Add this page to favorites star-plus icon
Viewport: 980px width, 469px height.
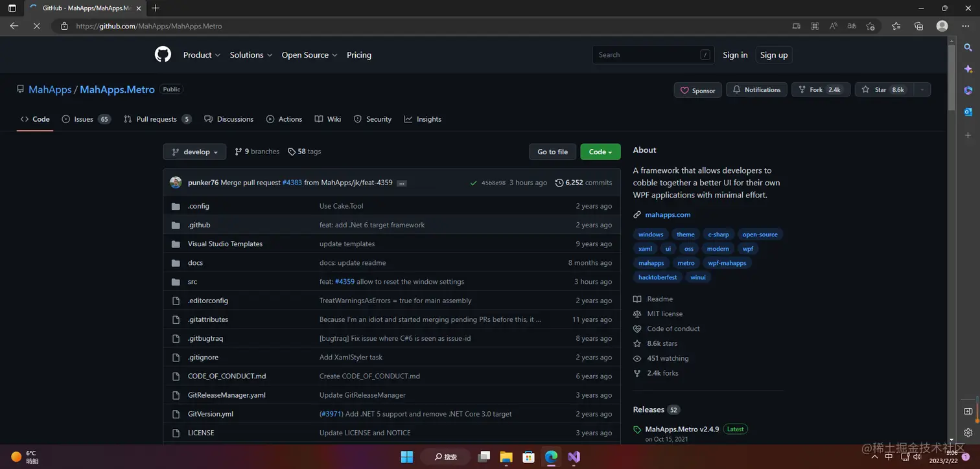coord(870,26)
